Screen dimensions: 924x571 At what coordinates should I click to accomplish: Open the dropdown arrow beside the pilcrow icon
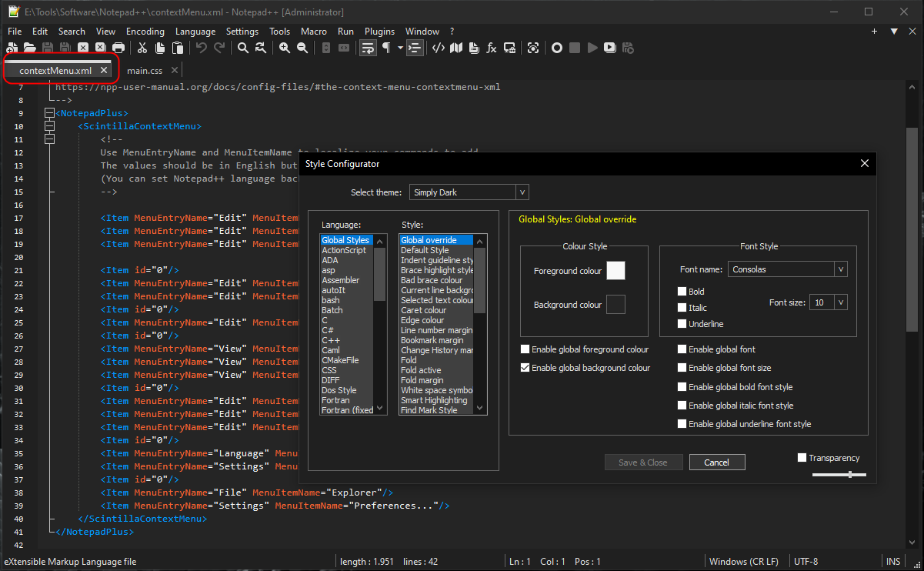(x=400, y=48)
